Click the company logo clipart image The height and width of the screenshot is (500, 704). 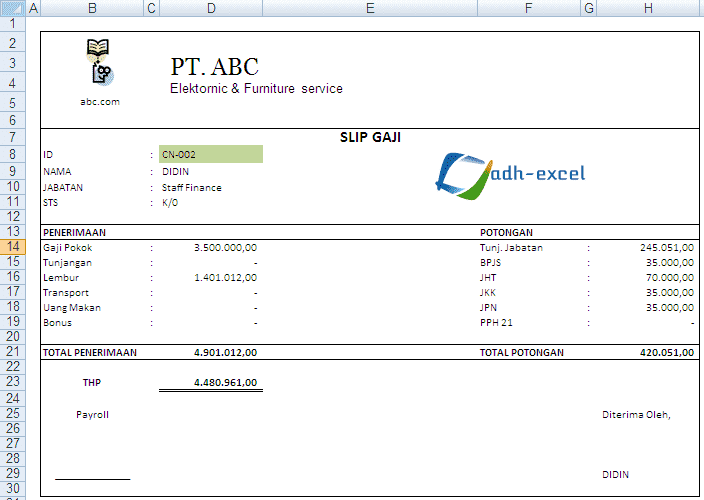pyautogui.click(x=99, y=62)
